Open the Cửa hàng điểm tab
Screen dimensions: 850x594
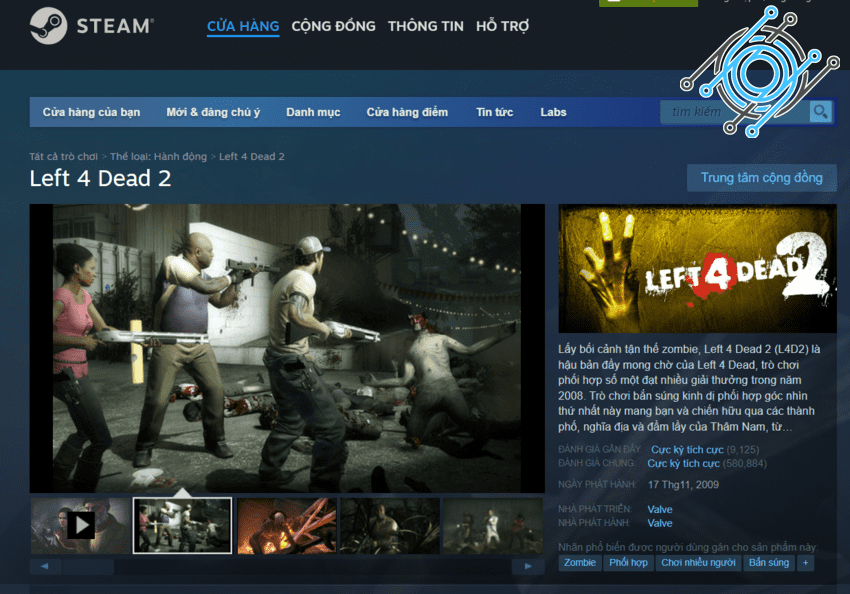[407, 112]
